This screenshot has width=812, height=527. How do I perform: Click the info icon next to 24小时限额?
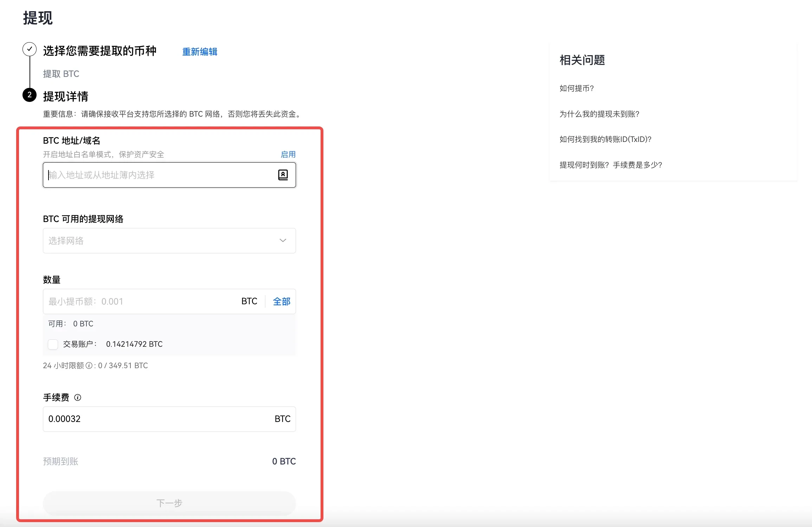[89, 365]
